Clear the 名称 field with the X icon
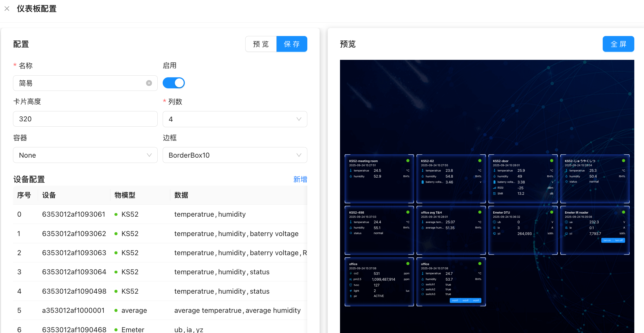Screen dimensions: 644x333 149,83
